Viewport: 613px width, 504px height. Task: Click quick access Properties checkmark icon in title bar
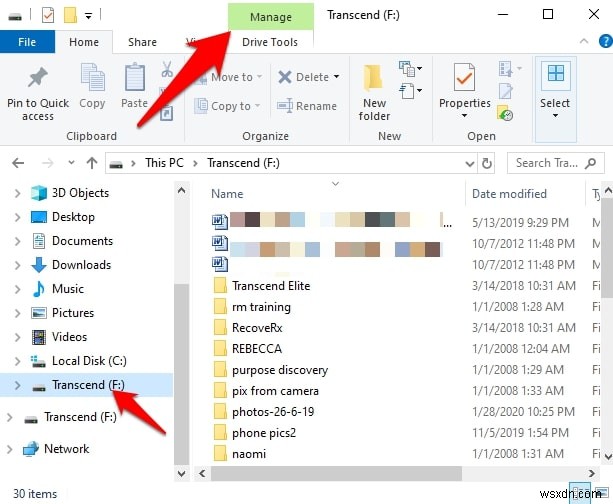pos(48,15)
